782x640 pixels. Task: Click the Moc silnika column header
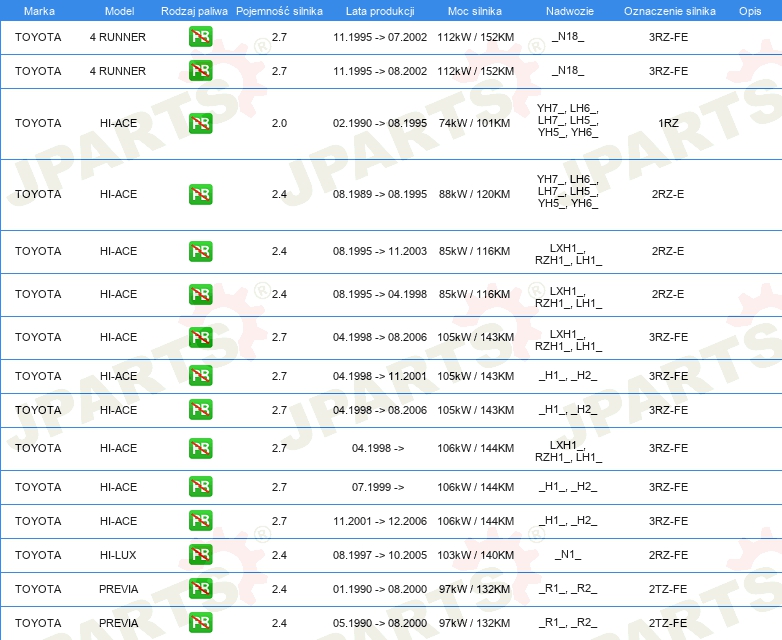475,11
